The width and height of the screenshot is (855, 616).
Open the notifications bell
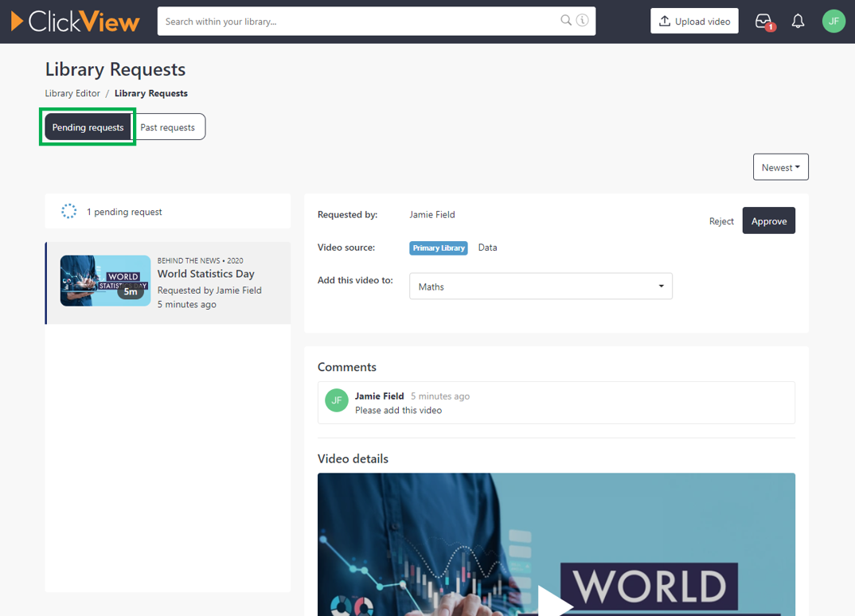point(798,21)
